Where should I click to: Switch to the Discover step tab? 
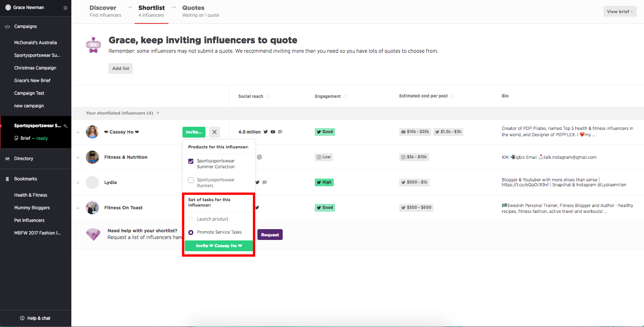coord(105,11)
